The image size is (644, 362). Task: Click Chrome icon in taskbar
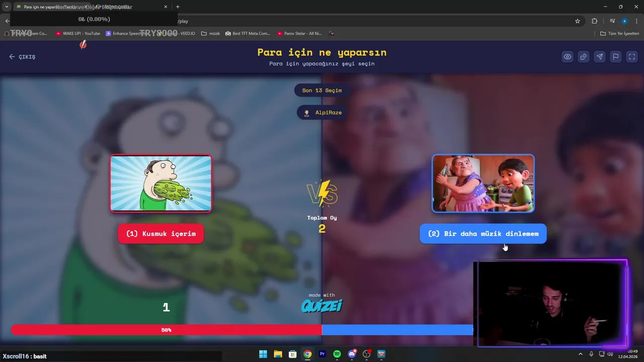click(x=307, y=354)
